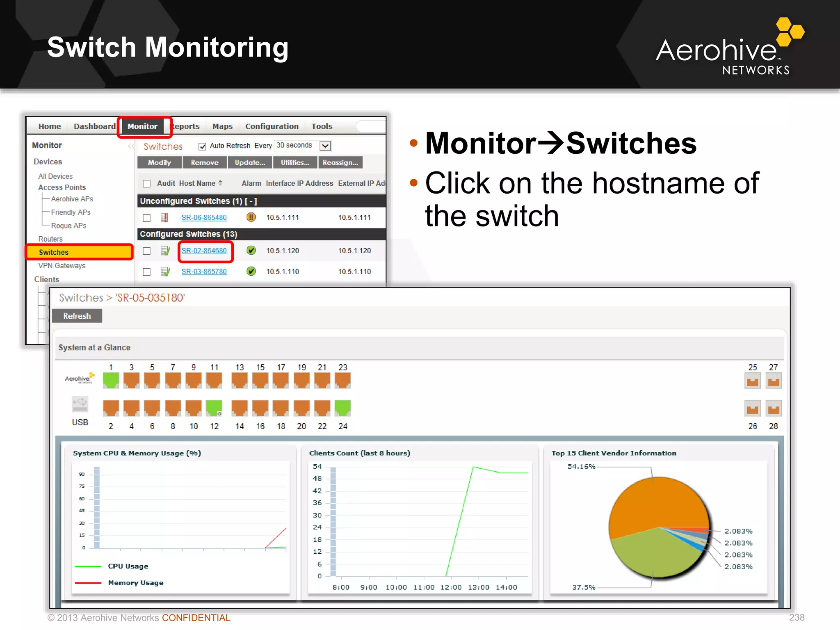Image resolution: width=840 pixels, height=630 pixels.
Task: Click audit icon for SR-06-865480
Action: tap(164, 217)
